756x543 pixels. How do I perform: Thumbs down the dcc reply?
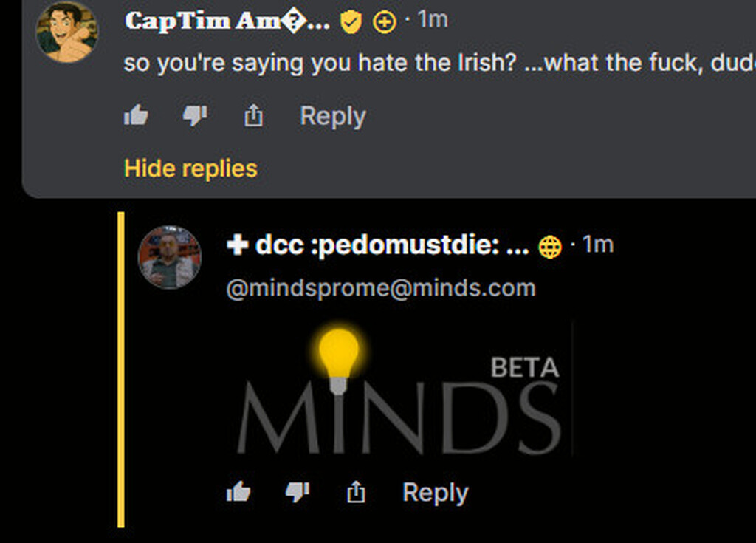click(x=298, y=492)
